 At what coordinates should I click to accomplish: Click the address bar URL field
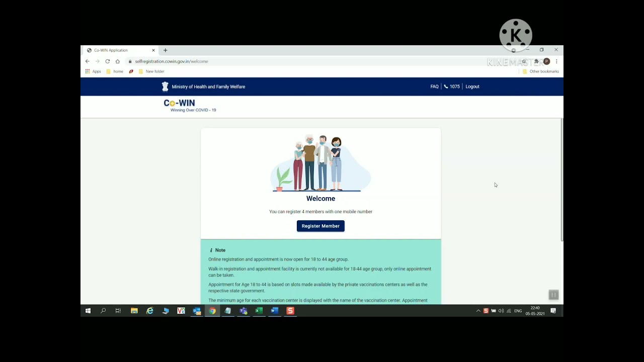[x=322, y=61]
